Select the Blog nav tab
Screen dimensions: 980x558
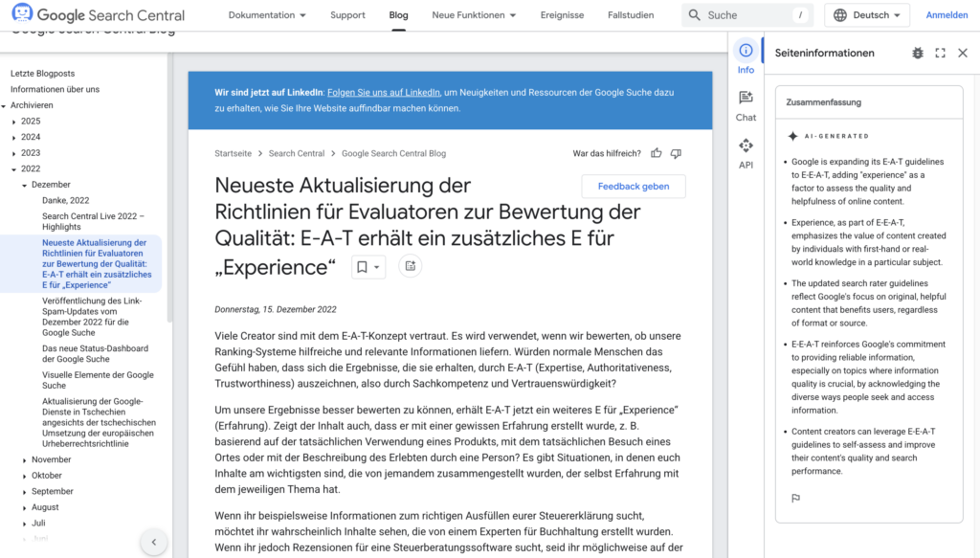click(x=398, y=15)
